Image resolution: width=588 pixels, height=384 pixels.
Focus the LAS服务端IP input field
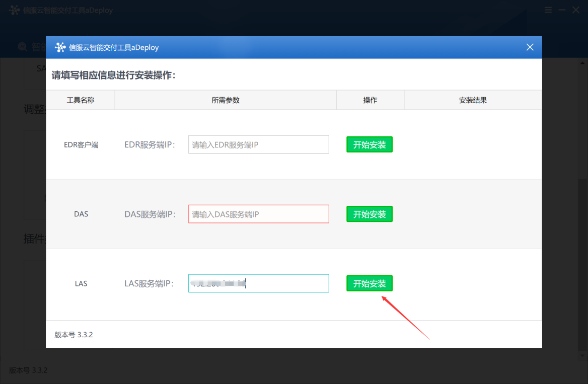pyautogui.click(x=258, y=283)
